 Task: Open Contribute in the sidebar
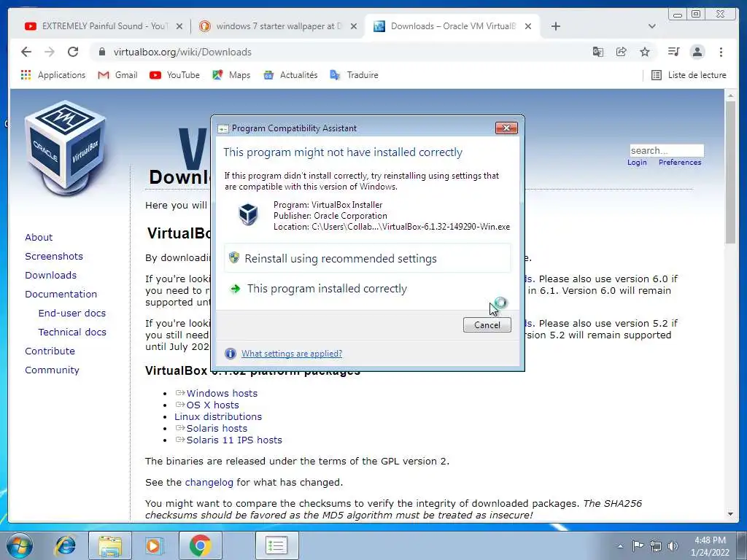click(x=50, y=351)
